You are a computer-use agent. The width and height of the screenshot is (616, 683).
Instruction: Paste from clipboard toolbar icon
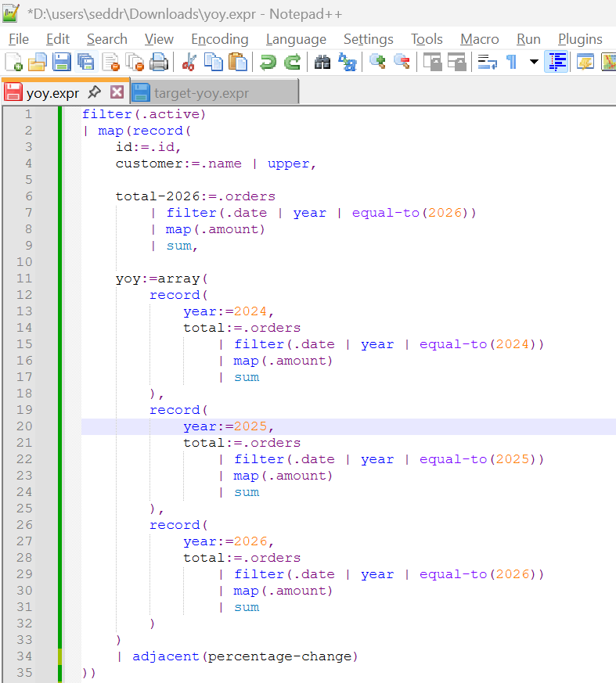pyautogui.click(x=237, y=62)
